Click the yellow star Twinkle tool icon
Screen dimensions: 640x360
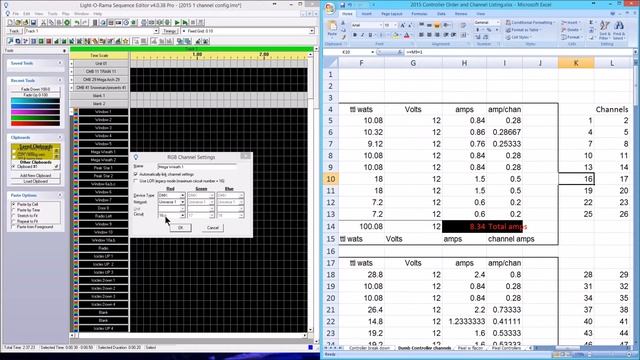pyautogui.click(x=126, y=41)
